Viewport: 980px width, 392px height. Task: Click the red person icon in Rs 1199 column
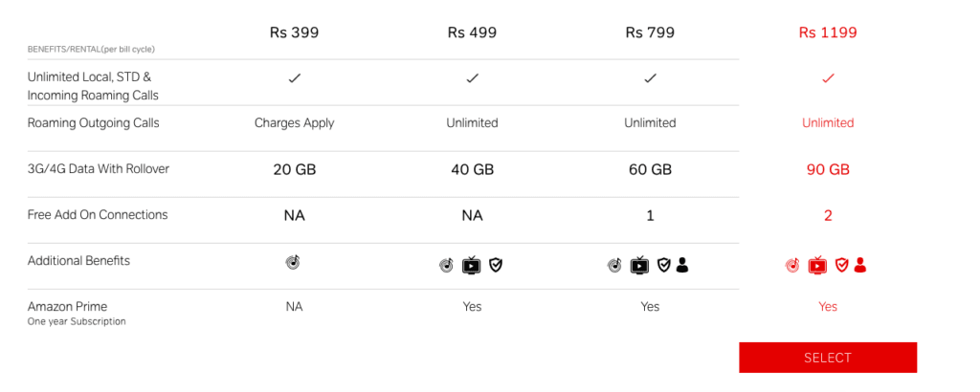[860, 265]
